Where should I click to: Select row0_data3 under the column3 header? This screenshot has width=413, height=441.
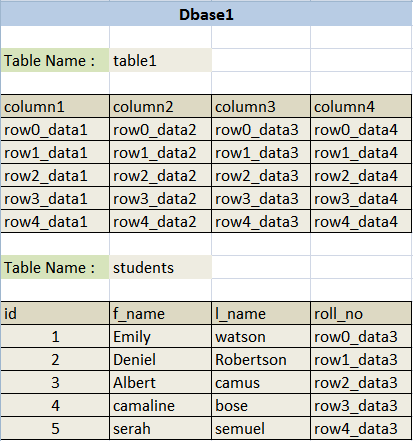tap(261, 129)
